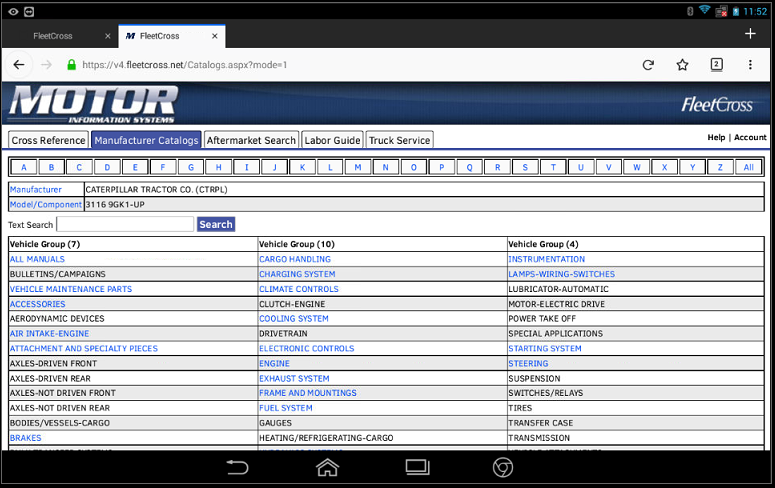Open the STEERING category
775x488 pixels.
[x=528, y=363]
